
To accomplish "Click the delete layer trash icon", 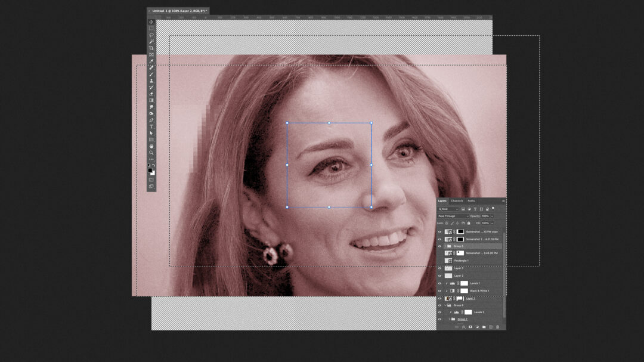I will tap(497, 327).
